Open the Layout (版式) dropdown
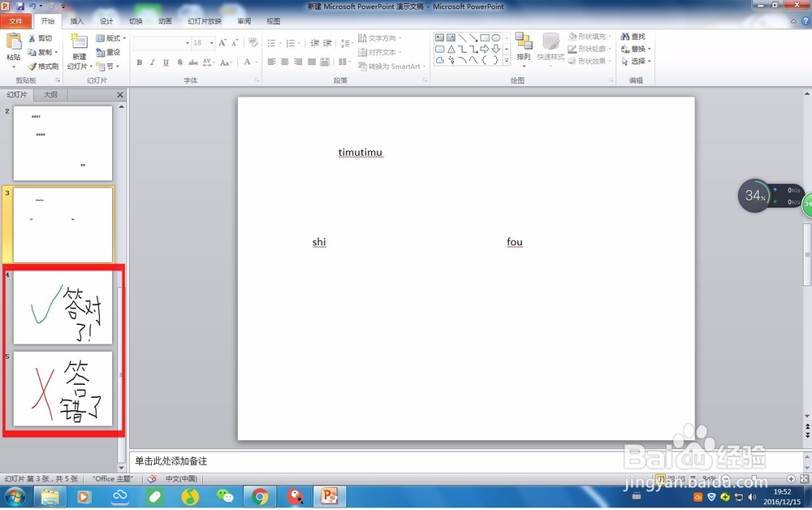The image size is (812, 510). pos(109,37)
